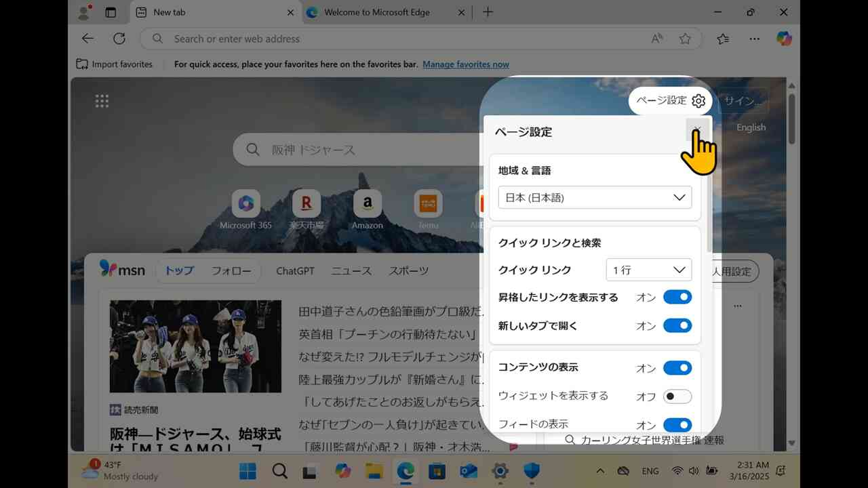Click the page settings gear icon

click(698, 101)
